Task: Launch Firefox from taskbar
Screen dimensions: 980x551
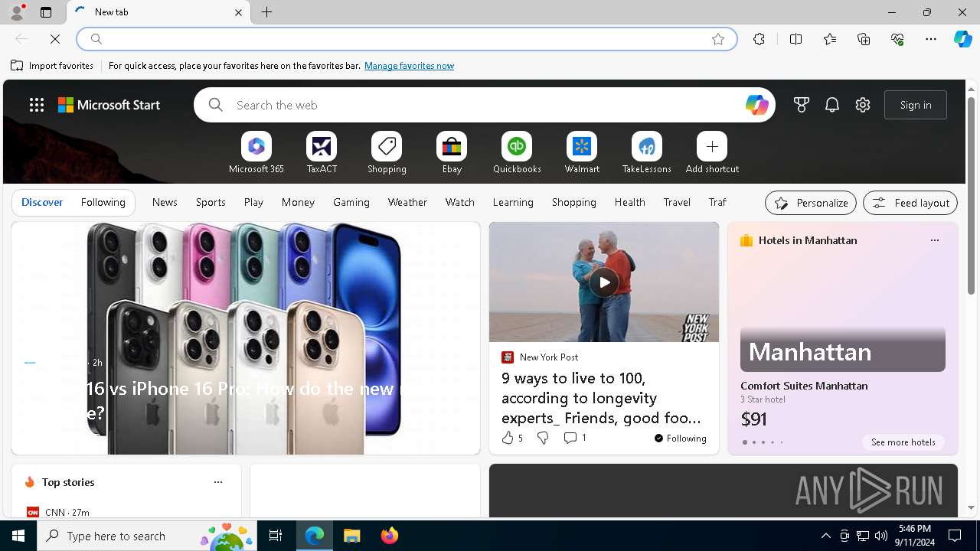Action: coord(390,536)
